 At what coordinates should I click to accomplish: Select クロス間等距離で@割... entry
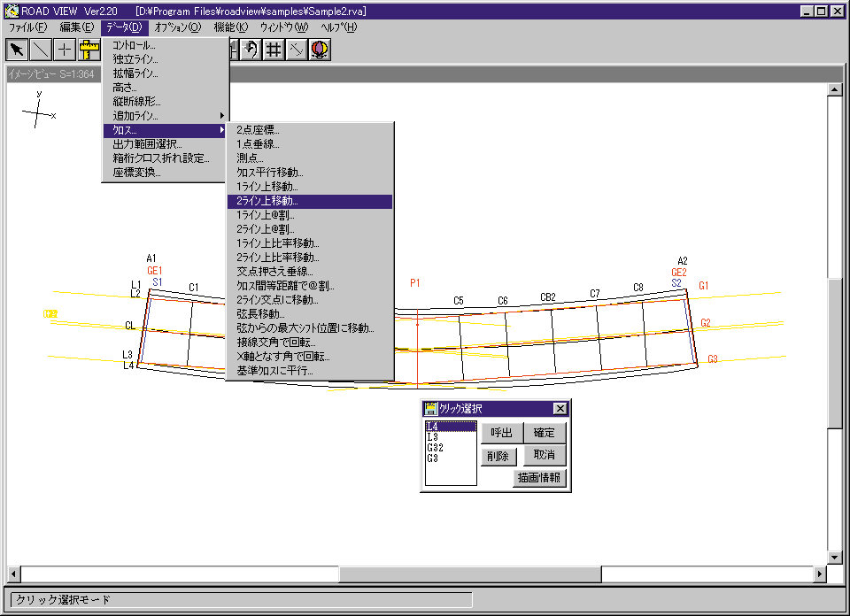point(310,286)
